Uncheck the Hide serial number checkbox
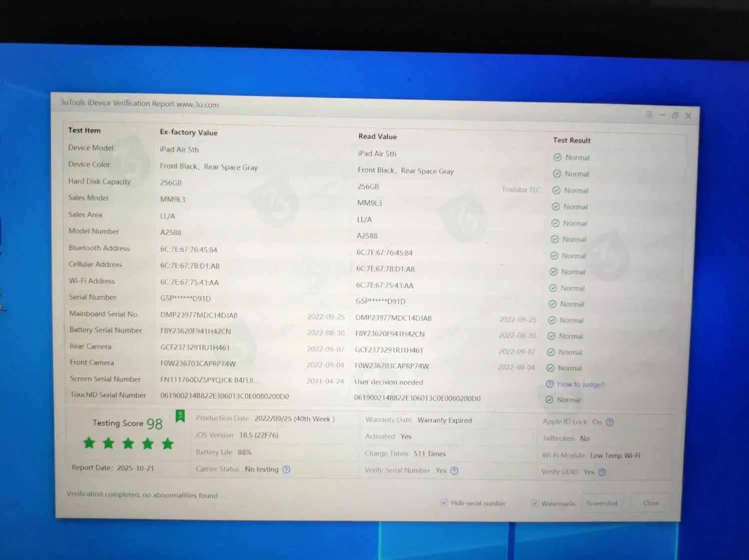This screenshot has width=749, height=560. (x=444, y=503)
